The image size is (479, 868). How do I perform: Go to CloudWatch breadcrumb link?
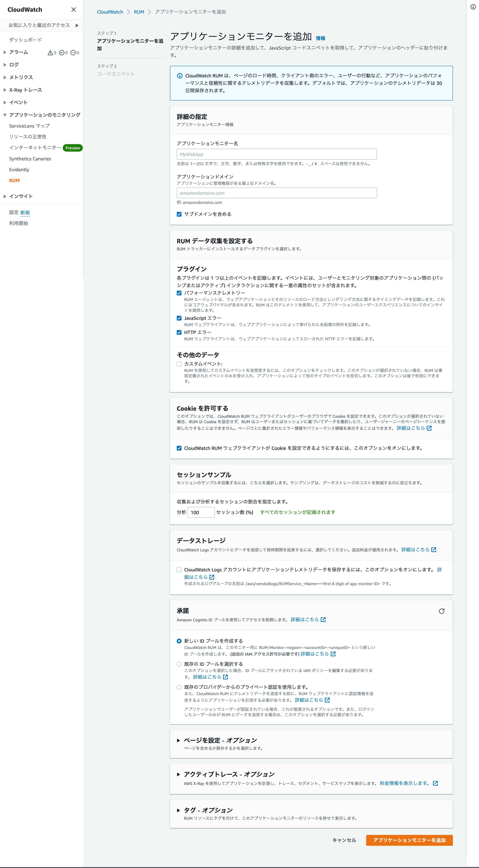pos(110,12)
